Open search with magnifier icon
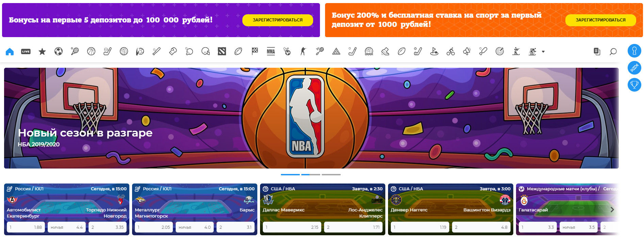Viewport: 644px width, 239px height. 613,51
